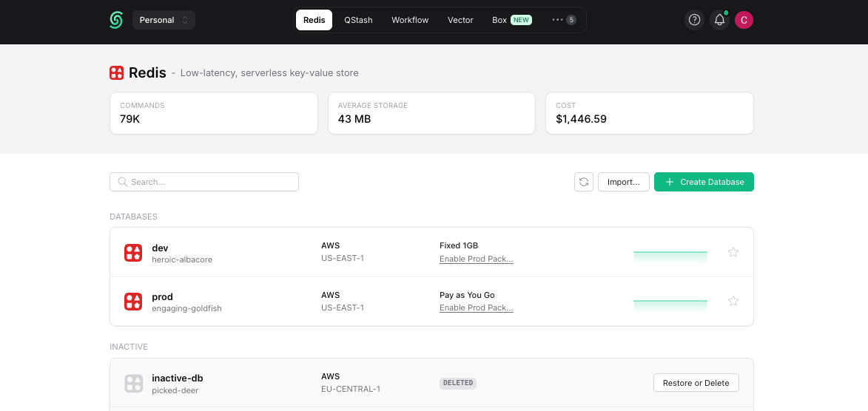
Task: Click the dev database Redis icon
Action: 133,252
